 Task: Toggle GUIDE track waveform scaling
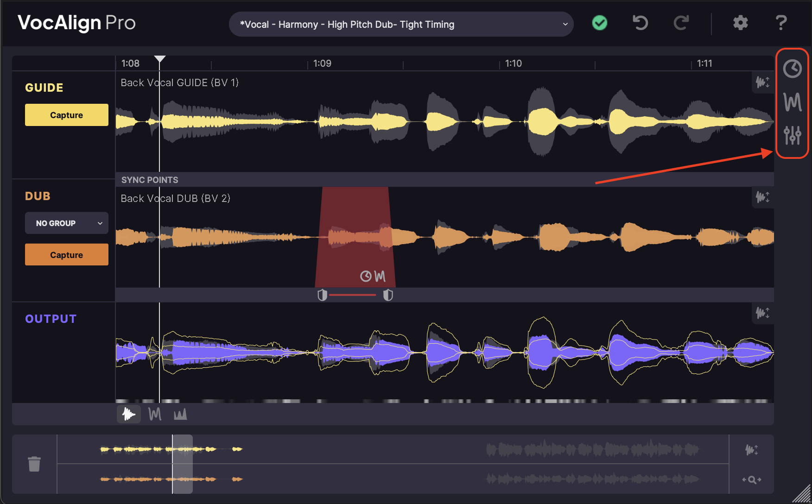click(x=762, y=82)
